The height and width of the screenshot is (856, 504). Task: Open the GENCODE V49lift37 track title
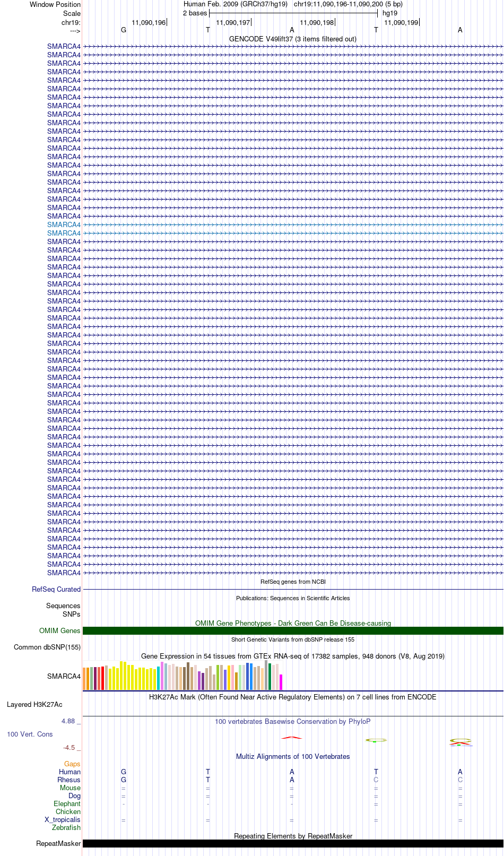[293, 39]
